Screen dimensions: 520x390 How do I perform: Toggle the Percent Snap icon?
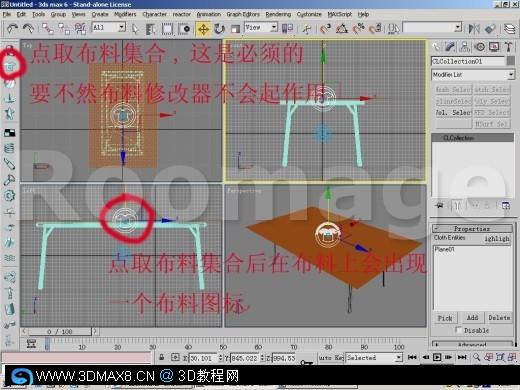click(358, 29)
